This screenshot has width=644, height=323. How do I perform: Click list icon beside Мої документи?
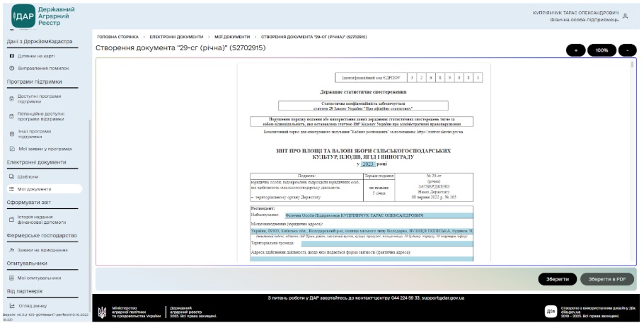point(11,189)
